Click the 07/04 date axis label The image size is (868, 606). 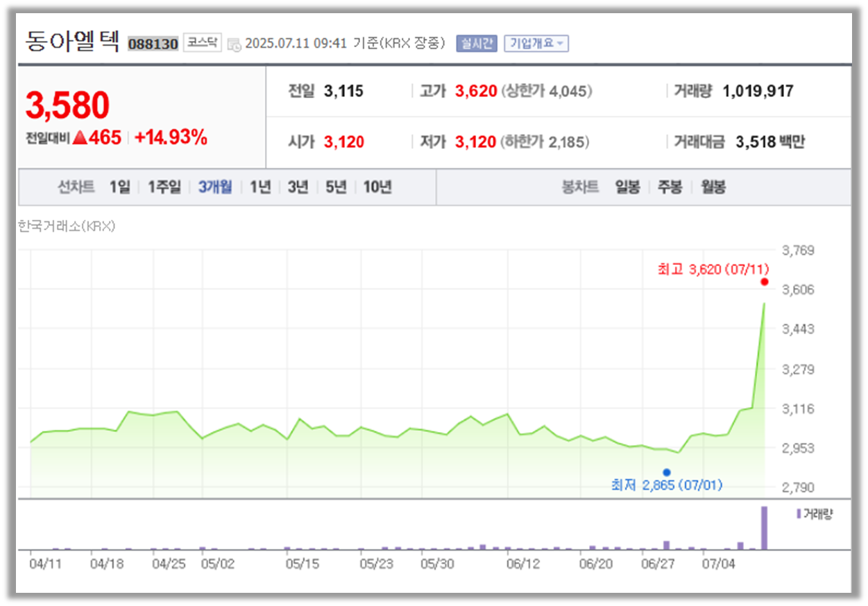(x=719, y=564)
